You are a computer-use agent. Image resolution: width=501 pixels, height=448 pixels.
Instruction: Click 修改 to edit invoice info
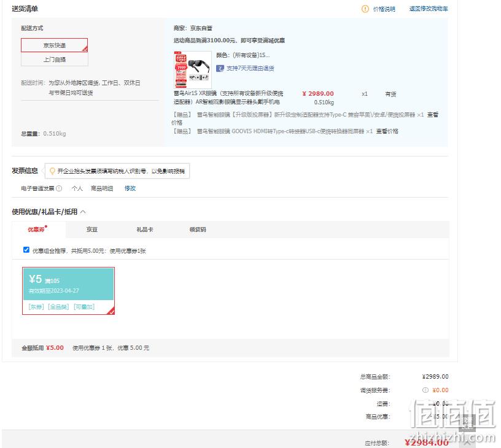tap(130, 188)
